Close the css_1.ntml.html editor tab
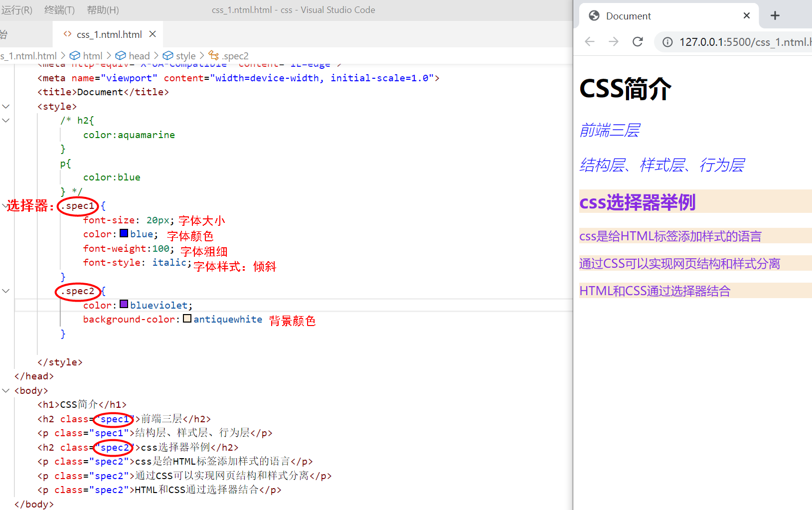Viewport: 812px width, 510px height. pos(152,34)
